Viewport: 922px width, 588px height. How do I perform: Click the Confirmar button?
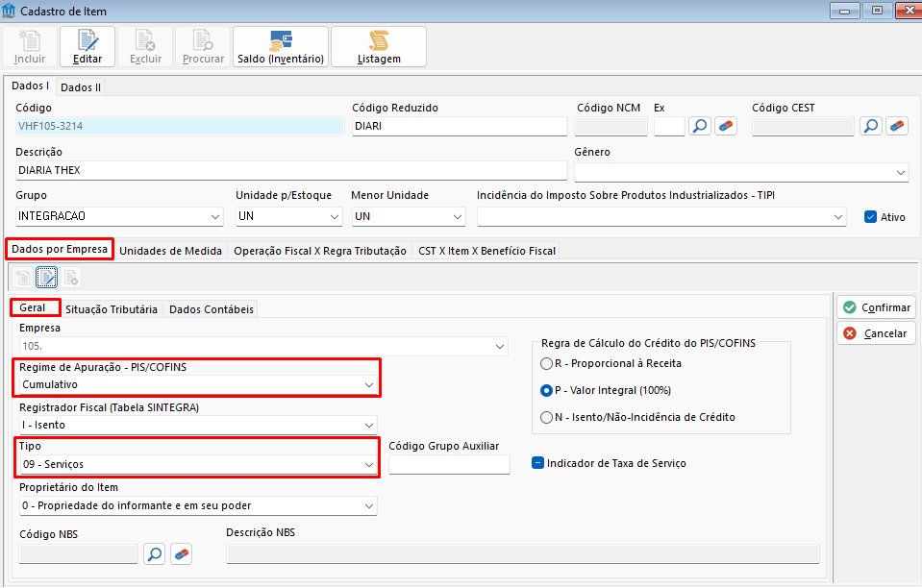[x=875, y=307]
